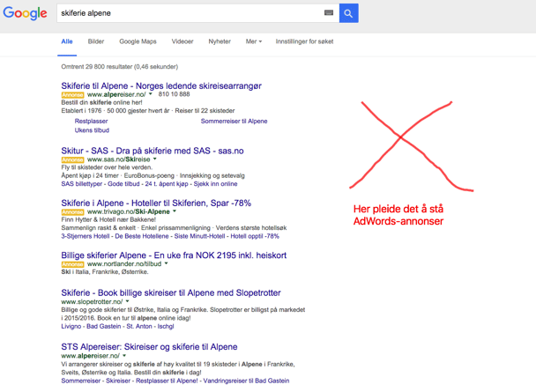Click the 'Restplasser til Alpene!' sitelink

pos(167,381)
